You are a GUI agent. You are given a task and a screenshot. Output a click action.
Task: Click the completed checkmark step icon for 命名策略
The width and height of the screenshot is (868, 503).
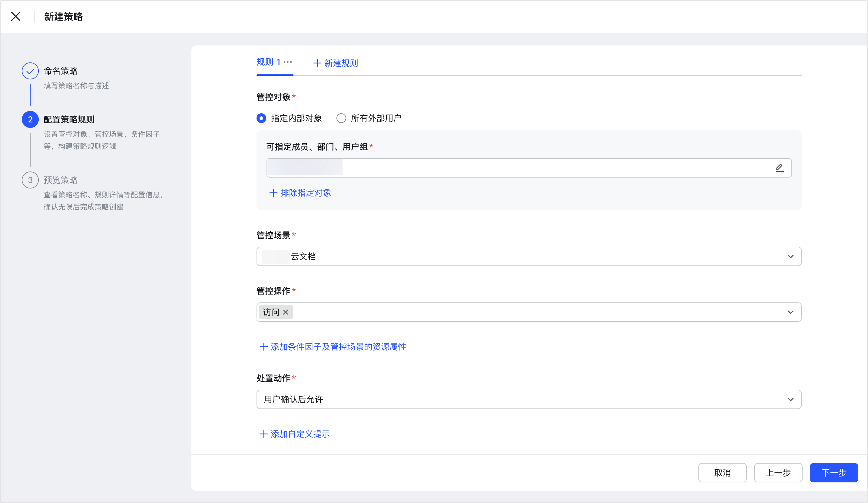30,71
